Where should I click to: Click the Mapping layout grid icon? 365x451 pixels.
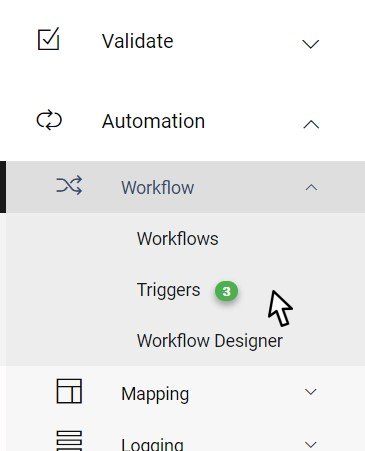[69, 391]
